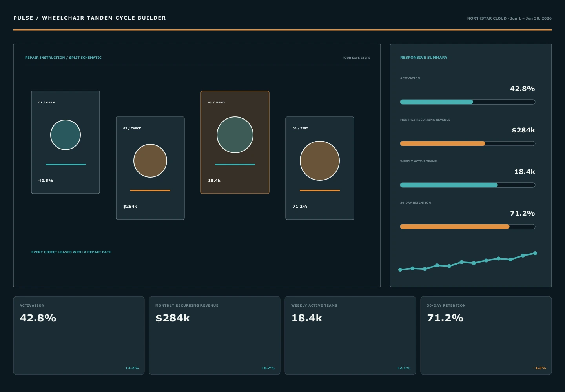
Task: Click the 30-Day Retention progress bar
Action: point(468,227)
